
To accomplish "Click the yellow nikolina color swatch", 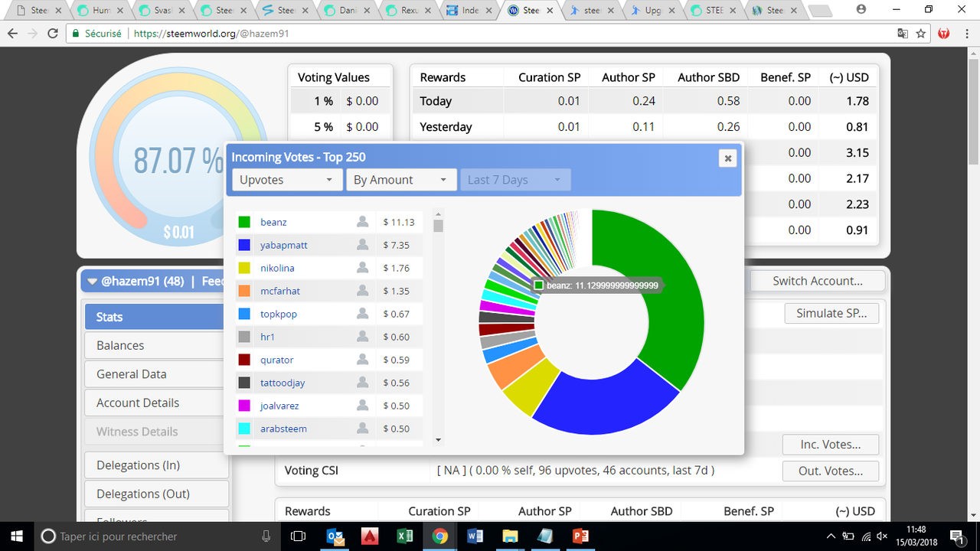I will [x=244, y=268].
